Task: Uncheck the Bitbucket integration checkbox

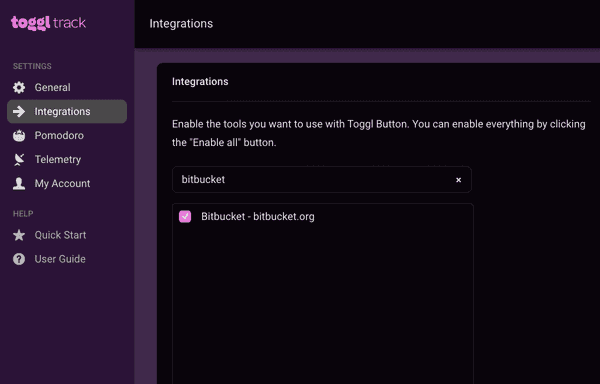Action: (x=185, y=216)
